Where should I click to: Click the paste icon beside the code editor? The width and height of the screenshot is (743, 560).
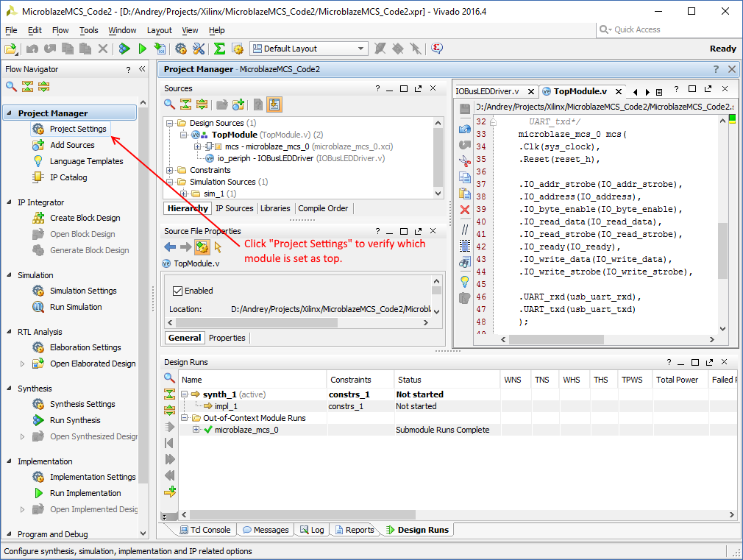click(464, 193)
